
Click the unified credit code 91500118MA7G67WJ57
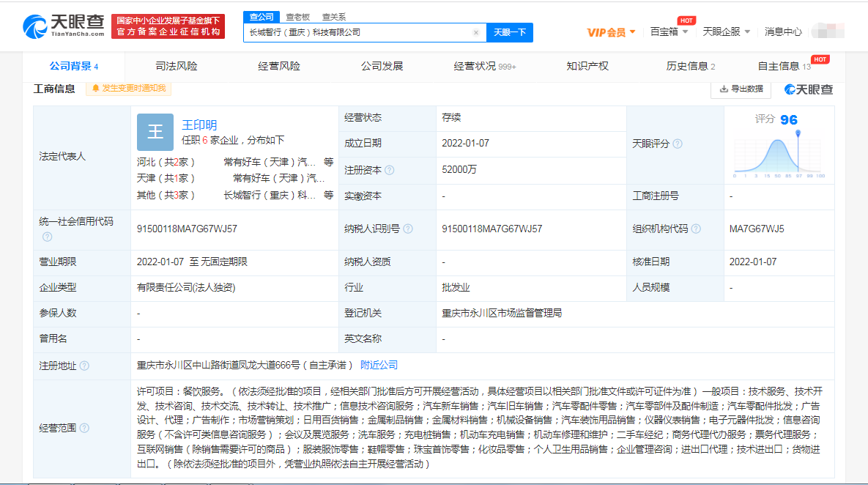187,229
